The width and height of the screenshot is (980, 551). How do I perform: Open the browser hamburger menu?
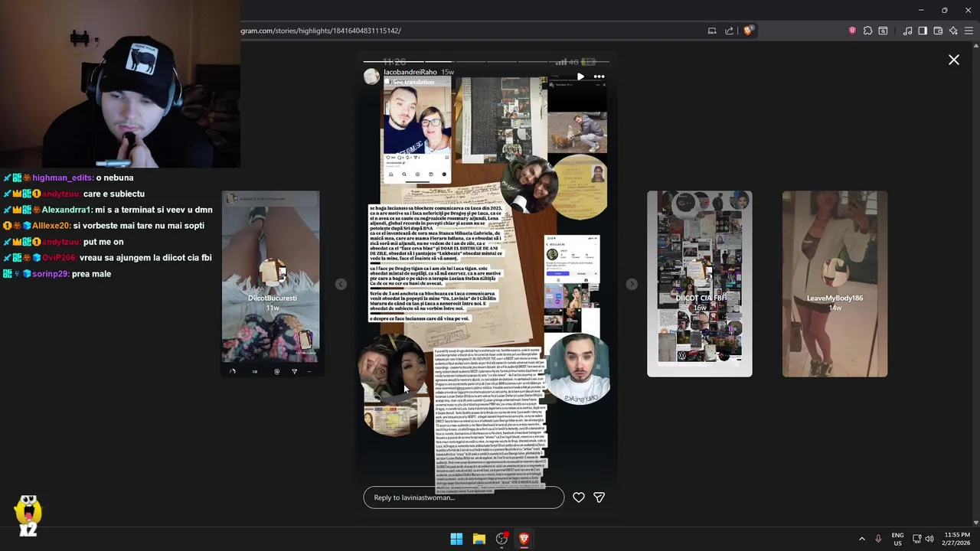(x=969, y=31)
